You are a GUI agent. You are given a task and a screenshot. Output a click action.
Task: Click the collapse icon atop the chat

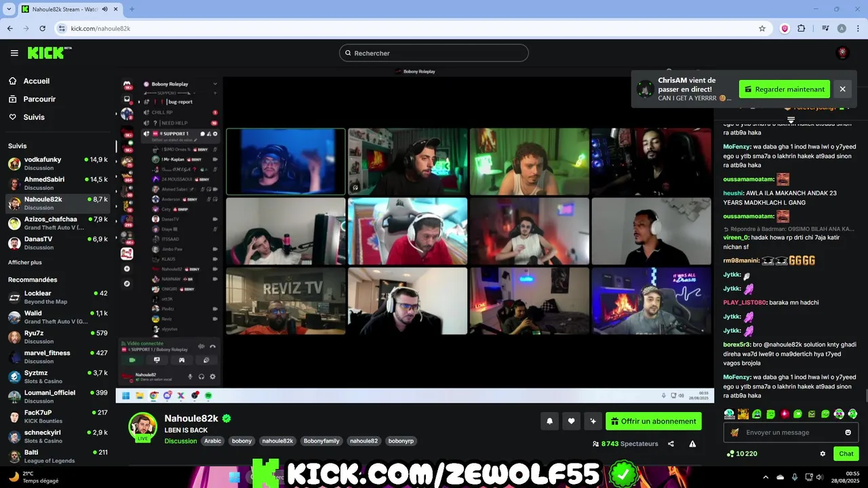(x=791, y=119)
